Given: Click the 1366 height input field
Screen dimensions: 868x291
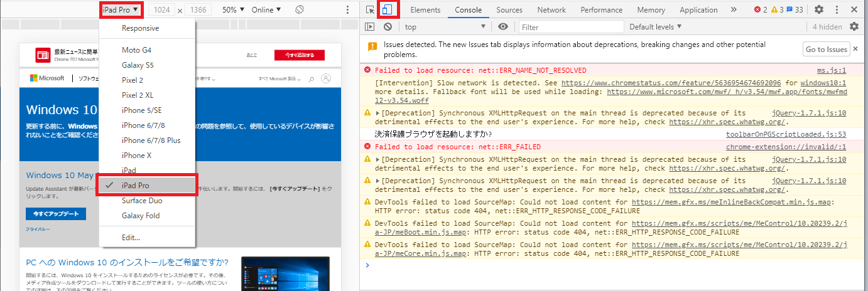Looking at the screenshot, I should point(198,10).
